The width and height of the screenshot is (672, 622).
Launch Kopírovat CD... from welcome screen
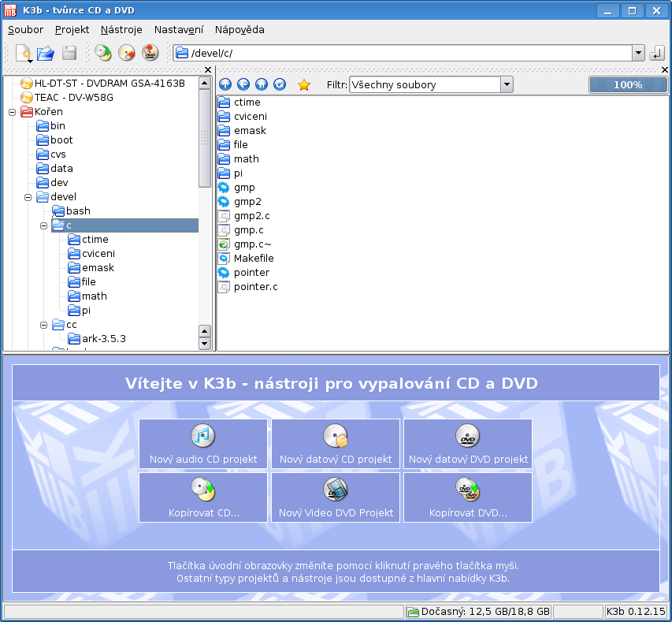(203, 497)
